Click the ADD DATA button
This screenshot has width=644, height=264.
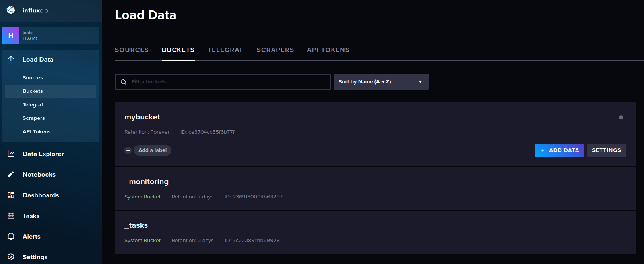559,150
